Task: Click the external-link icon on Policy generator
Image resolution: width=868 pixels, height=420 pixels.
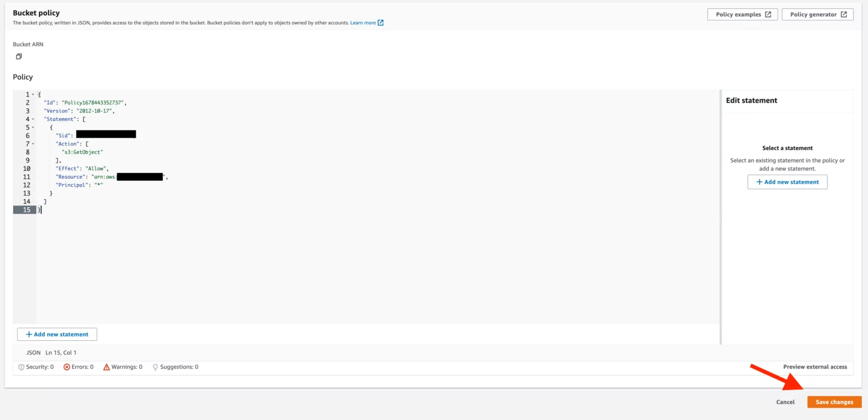Action: [845, 14]
